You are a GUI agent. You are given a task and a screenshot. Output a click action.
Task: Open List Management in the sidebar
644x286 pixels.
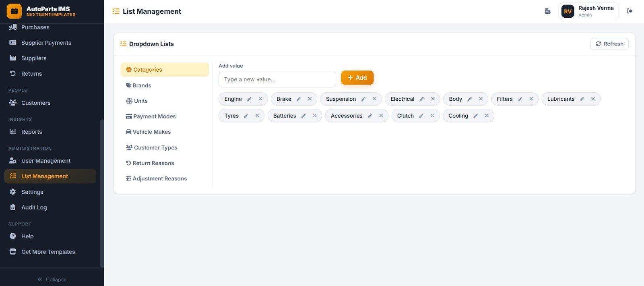click(x=50, y=176)
